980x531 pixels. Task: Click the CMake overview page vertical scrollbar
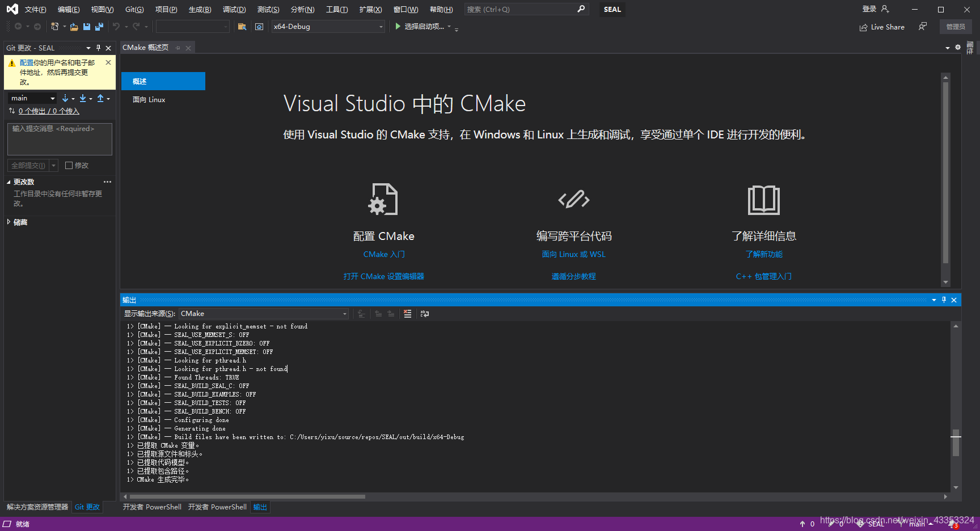945,173
